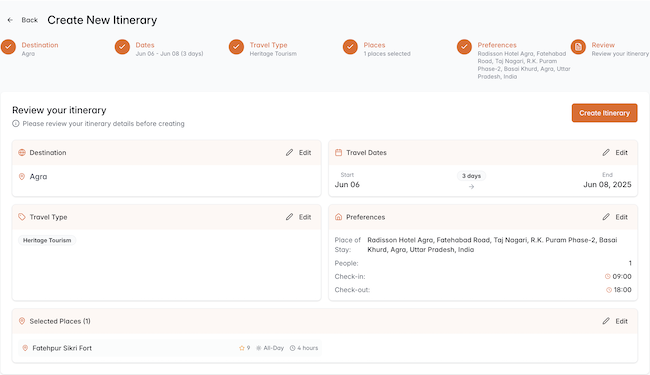Click the Jun 06 start date
The image size is (650, 375).
click(347, 184)
